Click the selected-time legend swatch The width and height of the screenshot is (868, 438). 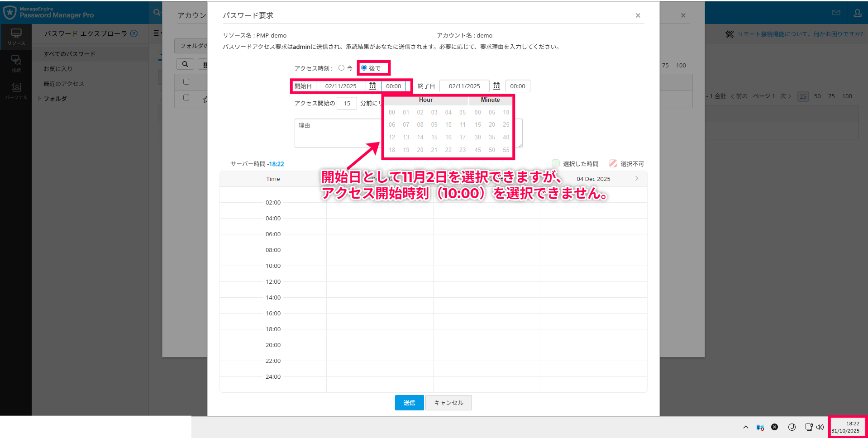[x=556, y=163]
